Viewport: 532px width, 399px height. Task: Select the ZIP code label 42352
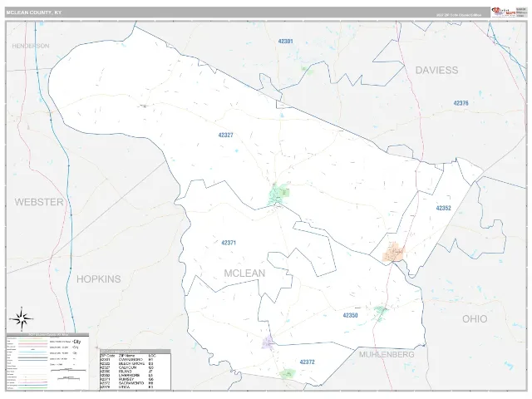click(x=443, y=208)
